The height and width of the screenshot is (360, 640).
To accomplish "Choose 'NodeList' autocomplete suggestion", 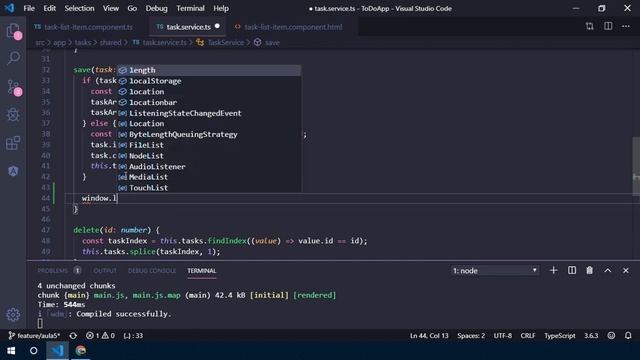I will [x=209, y=156].
